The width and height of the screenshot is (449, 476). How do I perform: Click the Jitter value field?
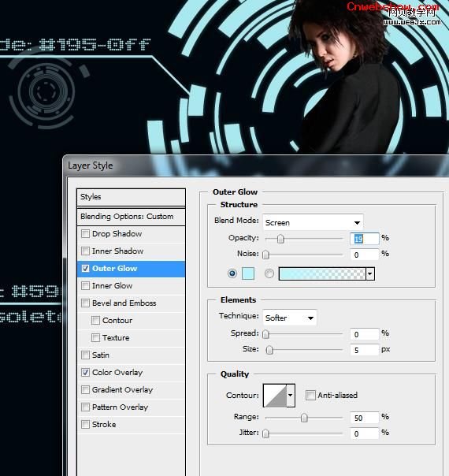coord(365,433)
